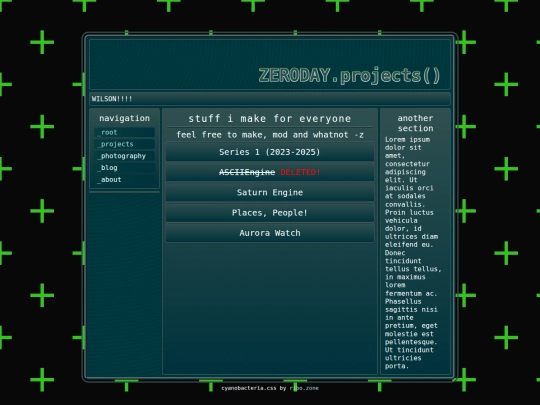Screen dimensions: 540x405
Task: Select the Series 1 (2023-2025) entry
Action: 270,152
